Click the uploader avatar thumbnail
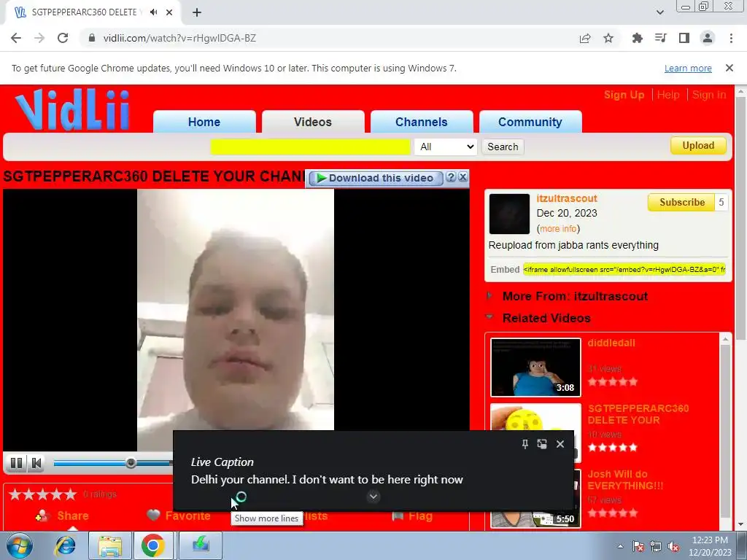Viewport: 747px width, 560px height. click(x=509, y=214)
